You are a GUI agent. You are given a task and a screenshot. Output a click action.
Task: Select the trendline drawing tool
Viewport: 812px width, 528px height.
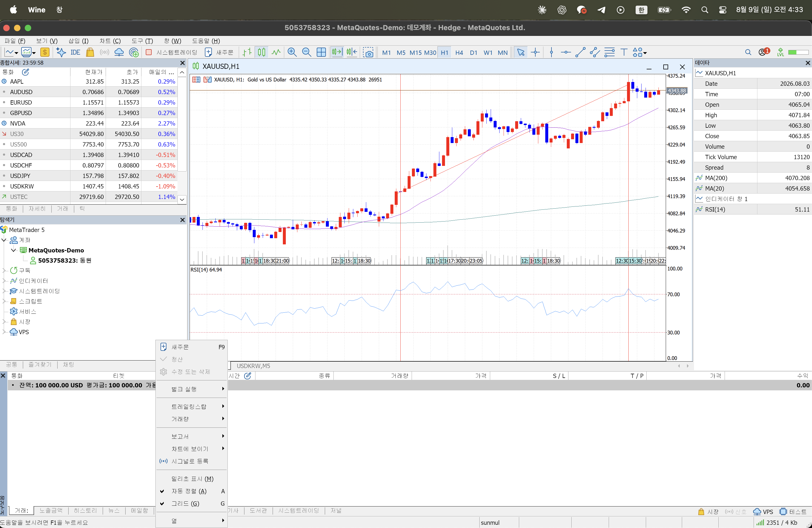[x=580, y=52]
